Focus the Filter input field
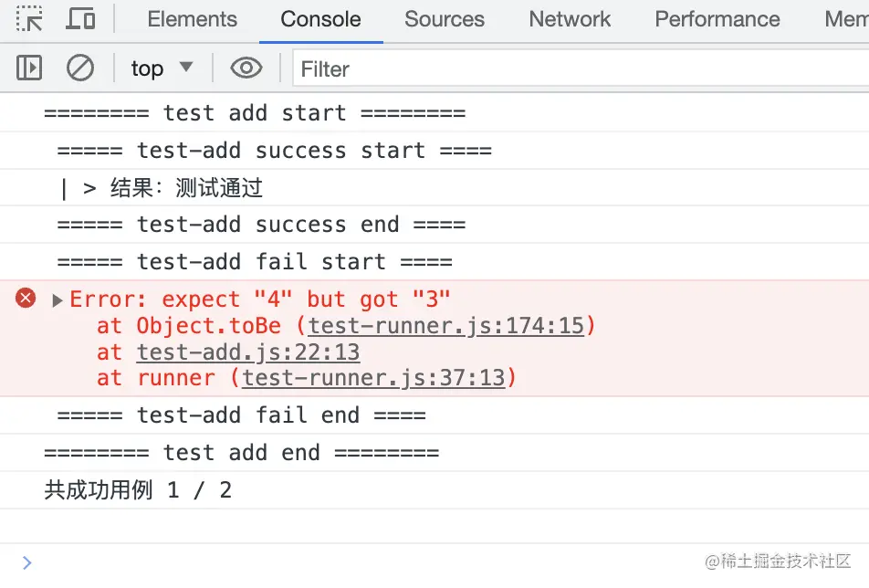 pos(581,68)
